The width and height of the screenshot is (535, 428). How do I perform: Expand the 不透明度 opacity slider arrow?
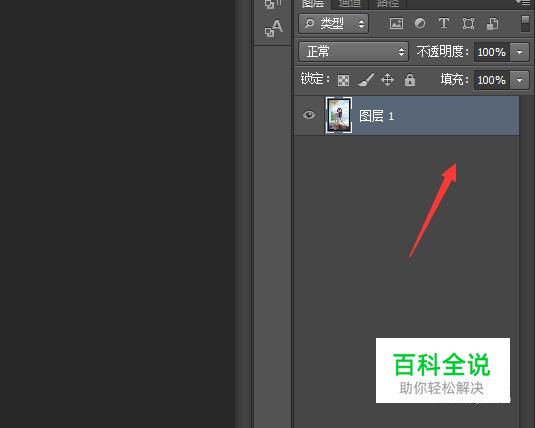(x=520, y=52)
